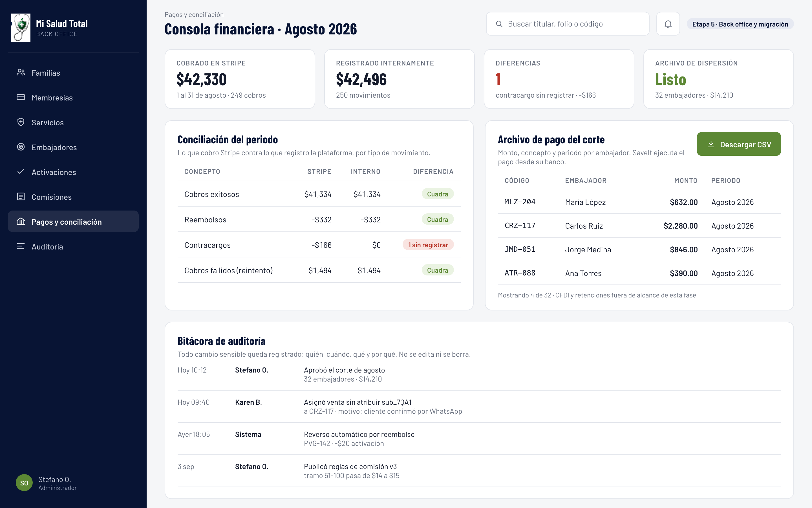This screenshot has height=508, width=812.
Task: Click the Embajadores target icon
Action: (x=21, y=147)
